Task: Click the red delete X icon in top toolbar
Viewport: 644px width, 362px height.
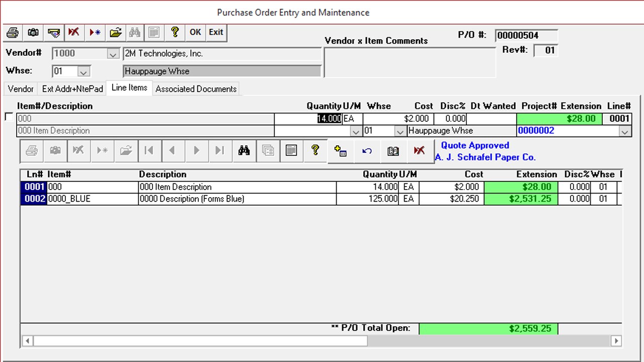Action: (74, 33)
